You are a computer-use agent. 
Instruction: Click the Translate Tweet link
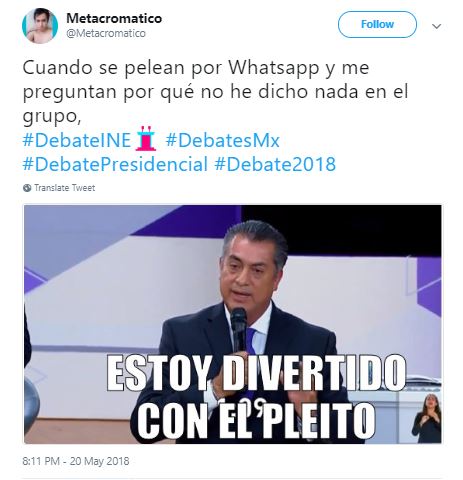click(x=65, y=188)
